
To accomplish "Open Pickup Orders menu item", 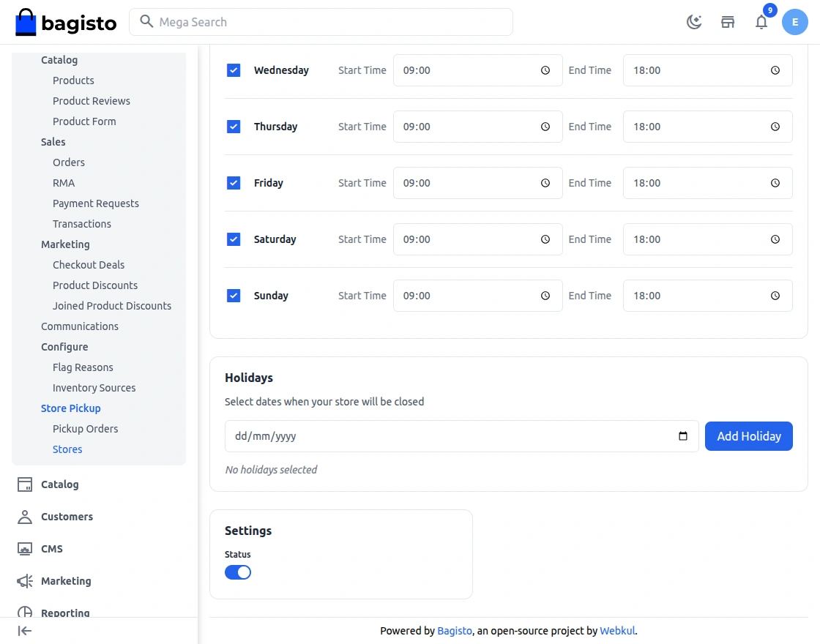I will [x=85, y=429].
